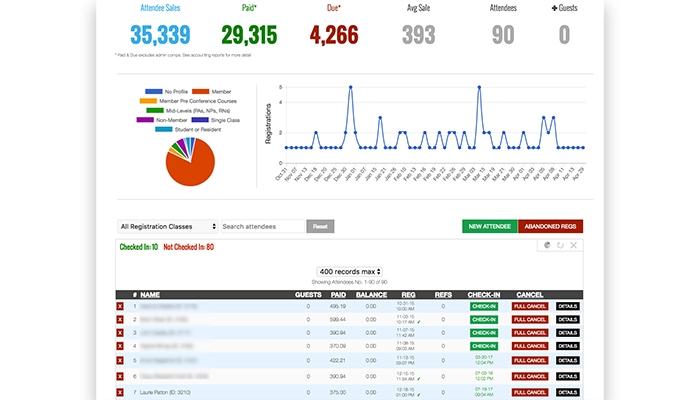Click the Jan 01 peak point on line chart

[x=350, y=87]
